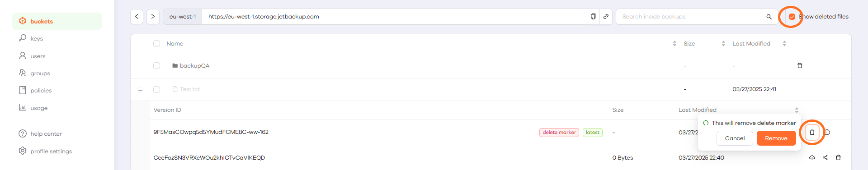Click Cancel in the confirmation popup
The height and width of the screenshot is (170, 868).
[735, 138]
